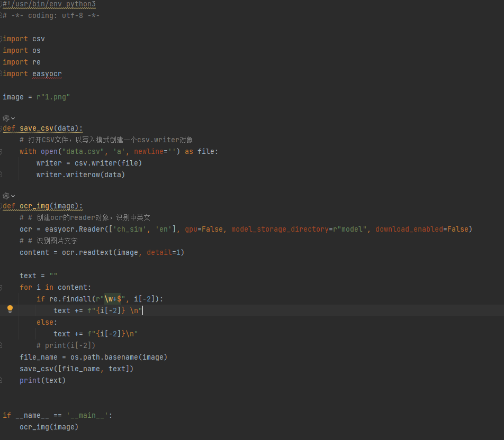The image size is (504, 440).
Task: Click the AI assistant icon above def save_csv
Action: [6, 118]
